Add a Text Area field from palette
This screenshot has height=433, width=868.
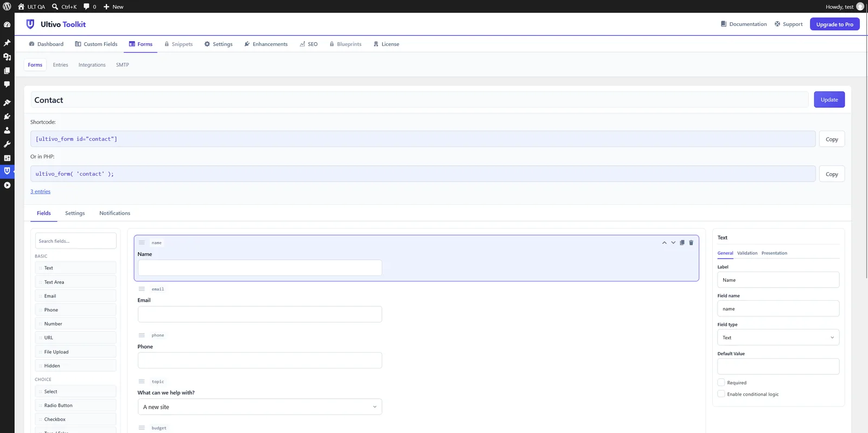(x=76, y=282)
